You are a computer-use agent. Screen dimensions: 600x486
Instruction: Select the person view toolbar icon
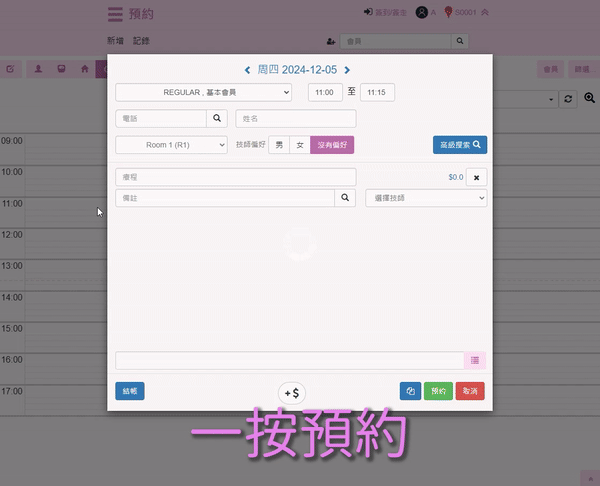click(x=38, y=69)
